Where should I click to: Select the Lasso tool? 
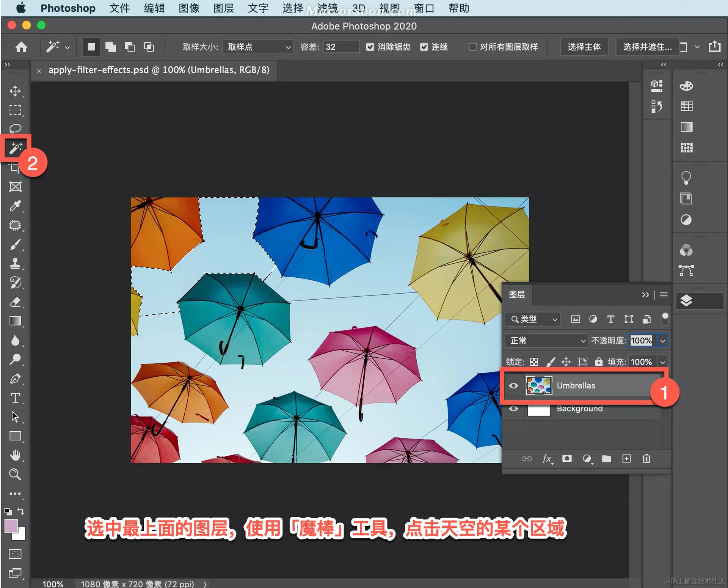point(15,129)
